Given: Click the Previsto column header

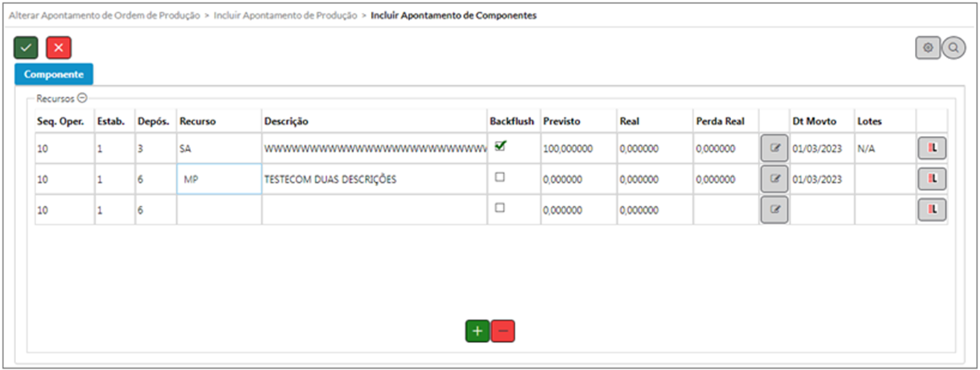Looking at the screenshot, I should tap(561, 121).
